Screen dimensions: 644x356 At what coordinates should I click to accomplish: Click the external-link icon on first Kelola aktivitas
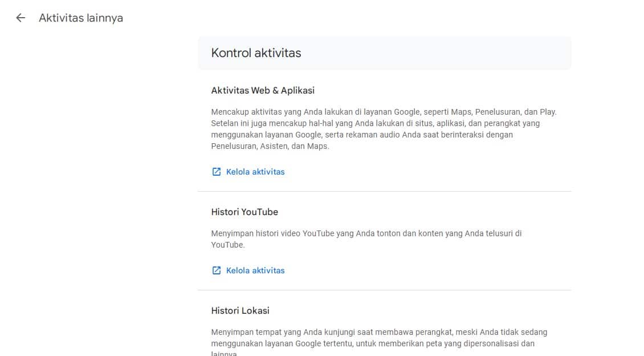(x=216, y=171)
